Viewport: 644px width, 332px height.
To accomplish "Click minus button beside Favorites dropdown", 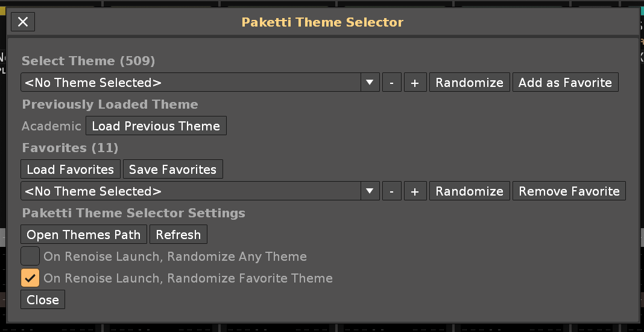I will point(391,191).
